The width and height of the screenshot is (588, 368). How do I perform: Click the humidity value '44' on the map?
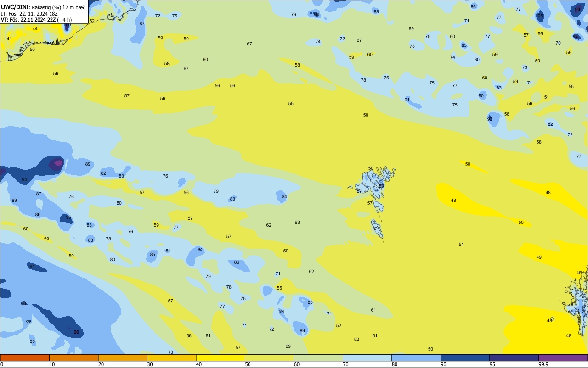pyautogui.click(x=35, y=29)
